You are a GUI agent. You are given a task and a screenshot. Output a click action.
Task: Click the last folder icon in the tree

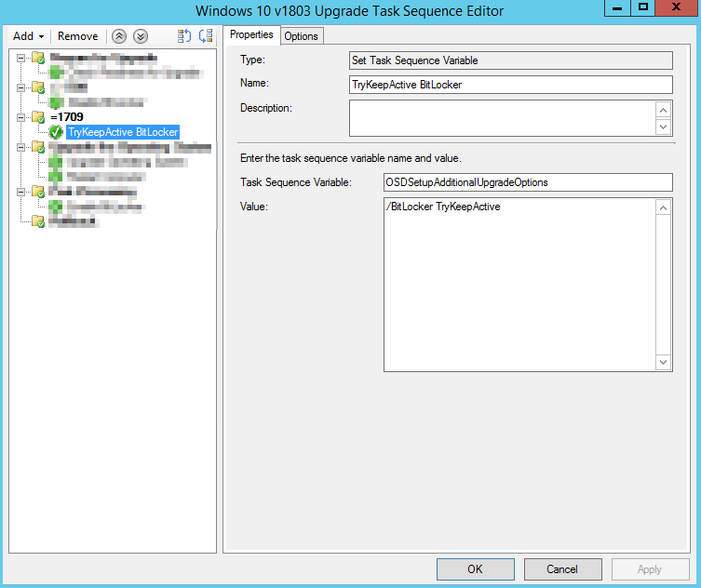click(x=38, y=221)
